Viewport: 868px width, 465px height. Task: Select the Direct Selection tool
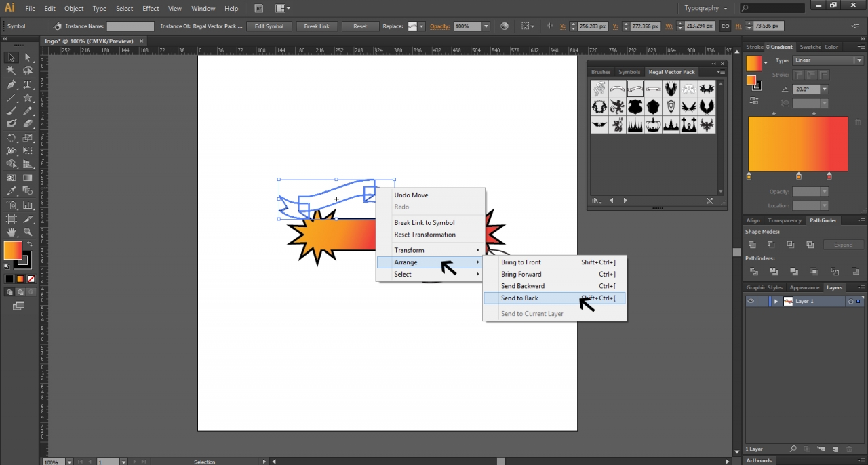click(28, 58)
